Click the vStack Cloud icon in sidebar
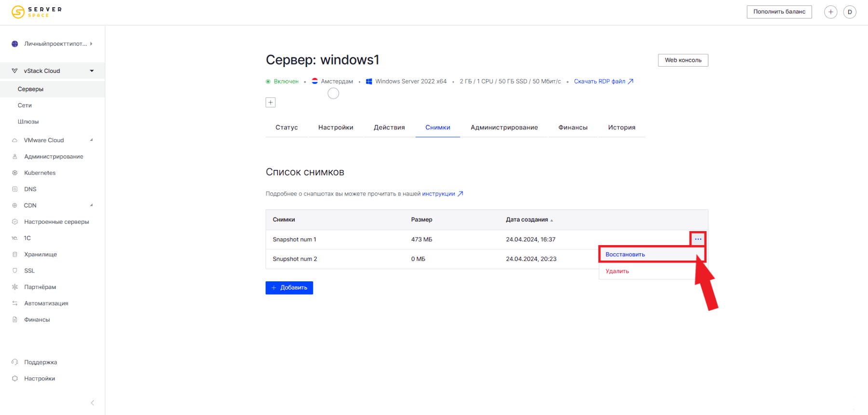 14,71
